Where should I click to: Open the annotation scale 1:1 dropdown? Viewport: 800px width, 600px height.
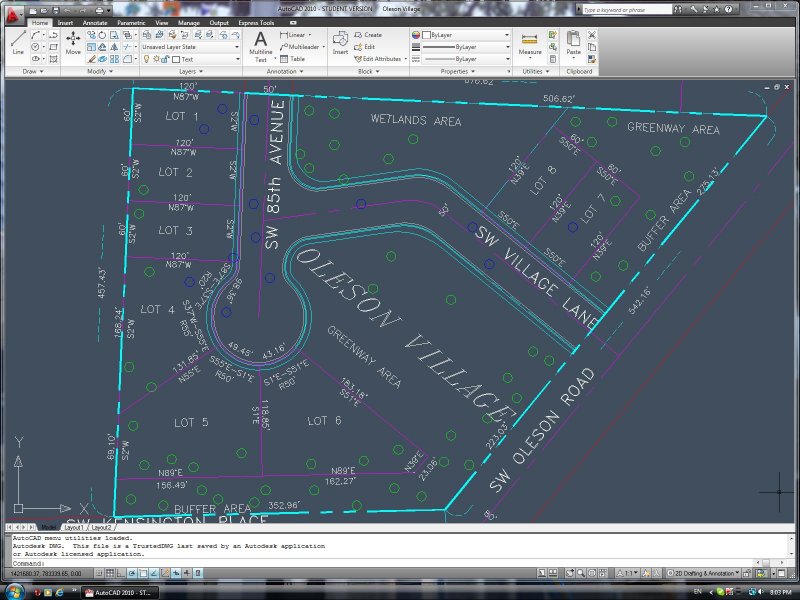(x=628, y=573)
